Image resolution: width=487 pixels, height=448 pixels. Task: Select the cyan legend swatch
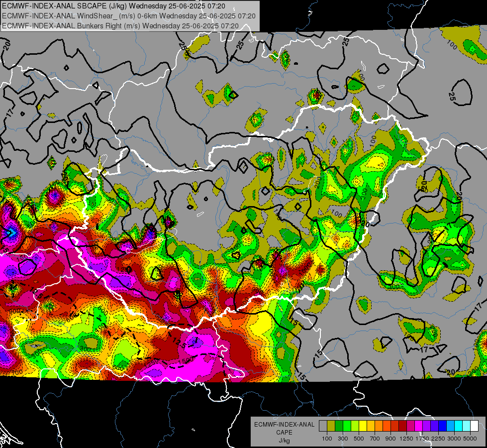coord(459,426)
